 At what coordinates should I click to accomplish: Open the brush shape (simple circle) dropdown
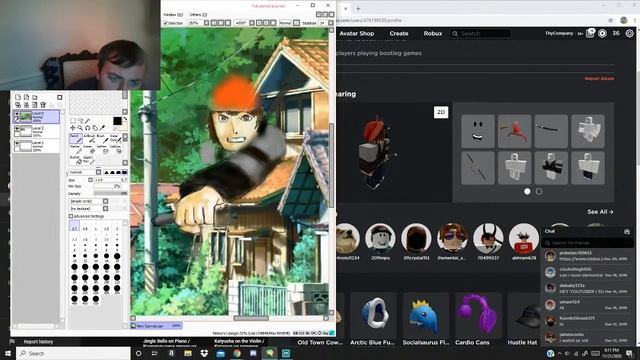point(89,201)
